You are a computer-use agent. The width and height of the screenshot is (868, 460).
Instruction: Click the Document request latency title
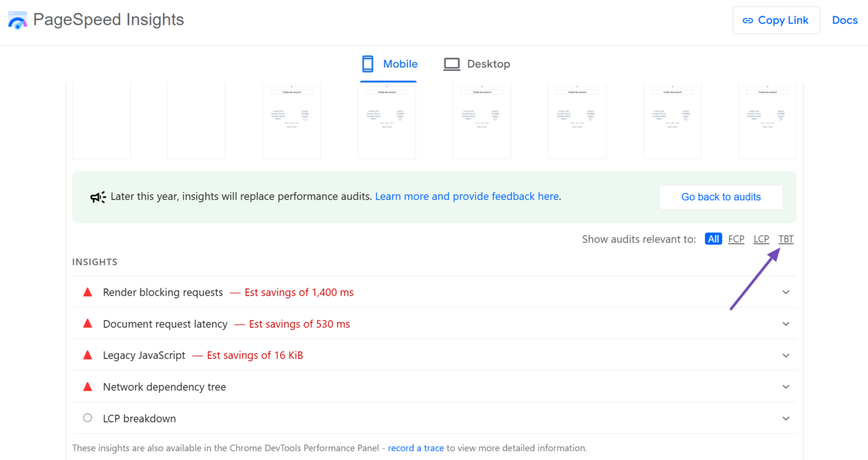coord(165,324)
